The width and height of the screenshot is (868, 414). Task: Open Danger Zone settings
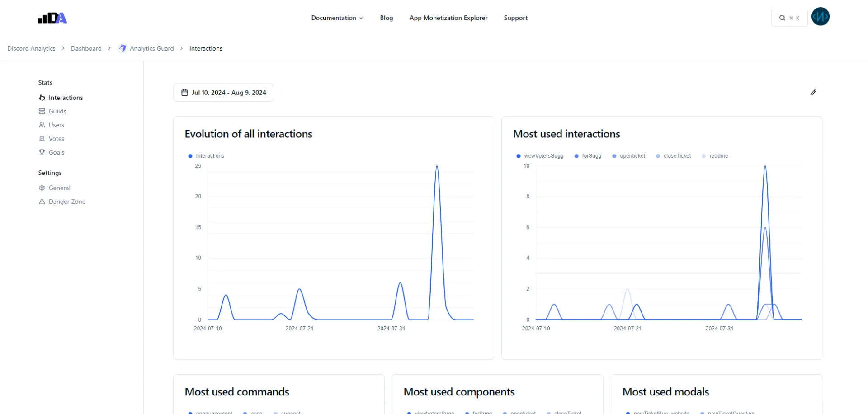67,202
